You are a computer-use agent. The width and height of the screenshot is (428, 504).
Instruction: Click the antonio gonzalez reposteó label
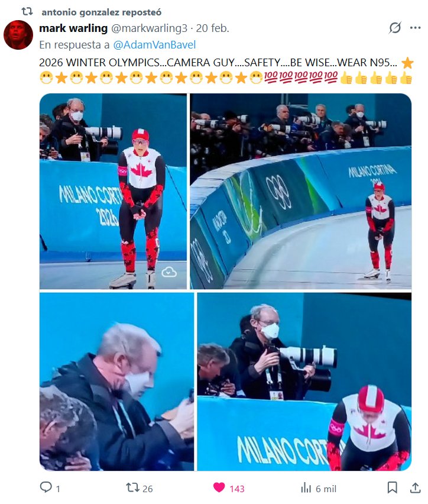102,12
